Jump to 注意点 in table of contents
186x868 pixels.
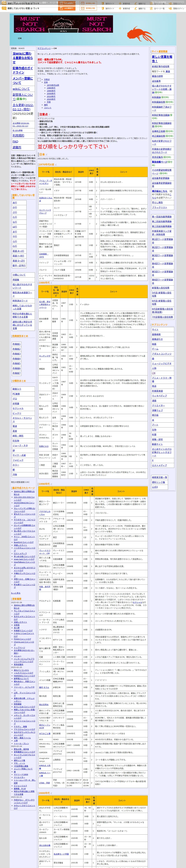47,80
